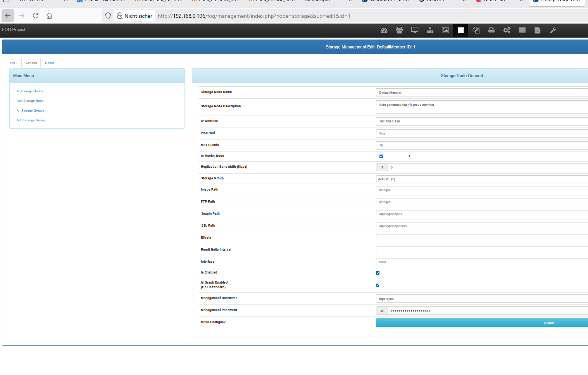Screen dimensions: 588x375
Task: Open Add Storage Group link
Action: (31, 120)
